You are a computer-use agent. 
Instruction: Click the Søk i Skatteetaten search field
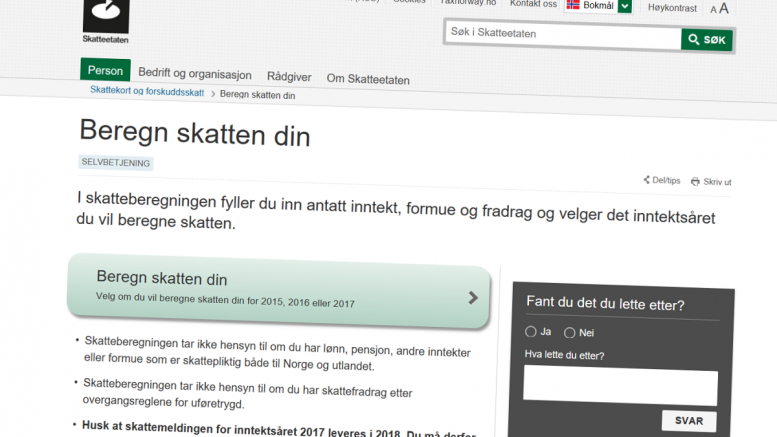[x=563, y=35]
